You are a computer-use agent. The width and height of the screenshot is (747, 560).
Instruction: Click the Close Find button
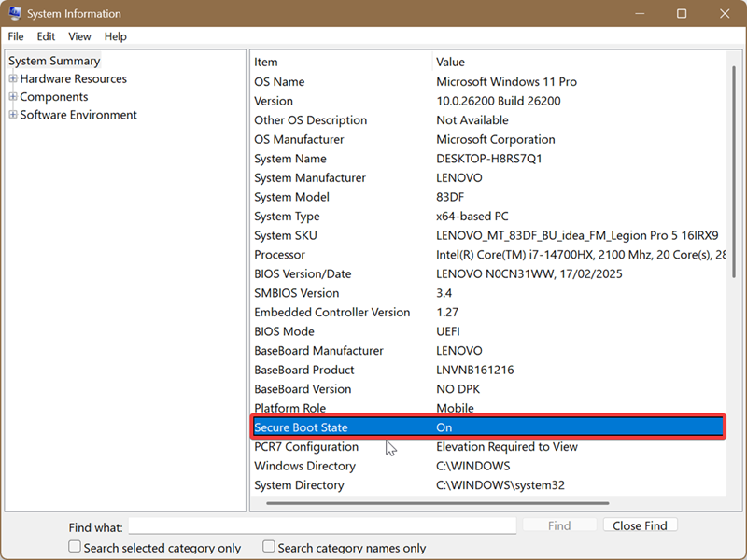(x=640, y=525)
